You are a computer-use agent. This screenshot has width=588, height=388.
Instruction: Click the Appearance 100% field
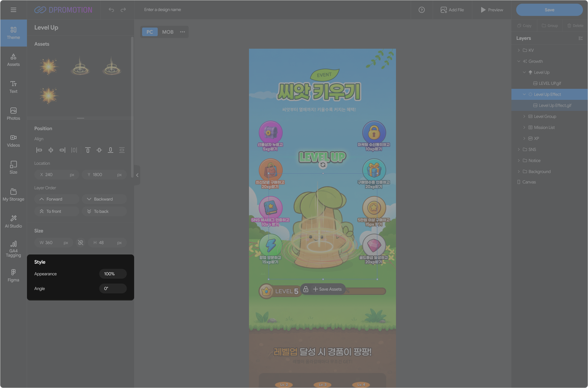[x=113, y=274]
